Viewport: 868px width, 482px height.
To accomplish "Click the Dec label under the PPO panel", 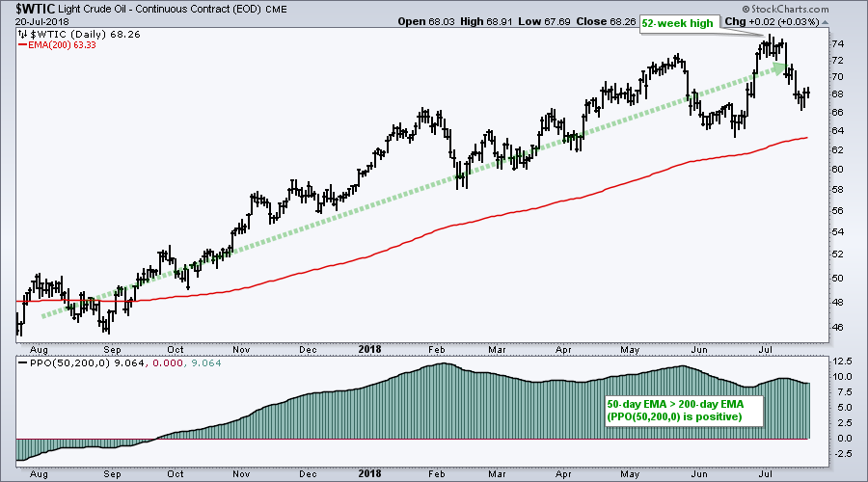I will click(308, 474).
